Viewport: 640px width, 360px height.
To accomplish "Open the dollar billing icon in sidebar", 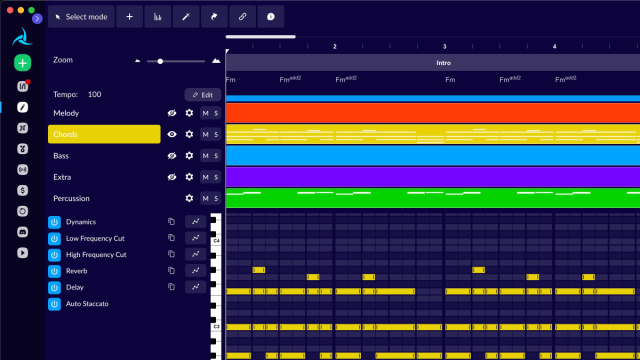I will click(22, 190).
